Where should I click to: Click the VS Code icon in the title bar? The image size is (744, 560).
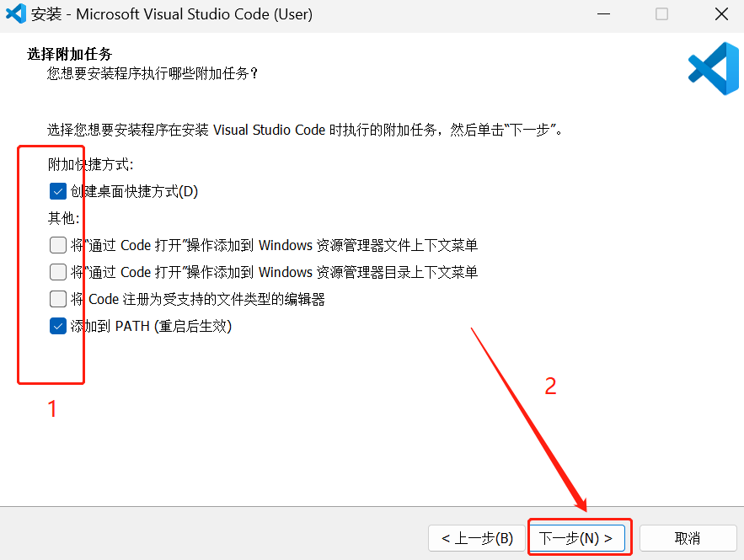coord(15,13)
